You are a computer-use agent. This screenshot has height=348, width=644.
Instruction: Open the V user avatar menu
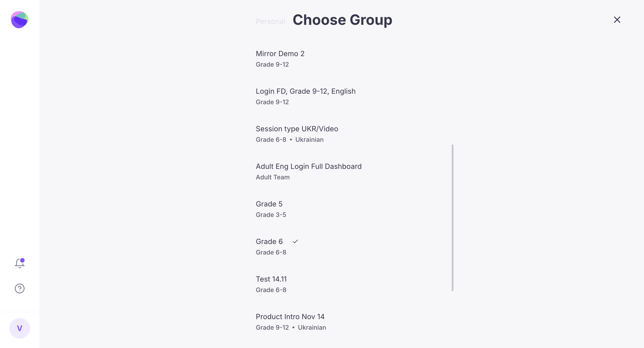coord(19,328)
